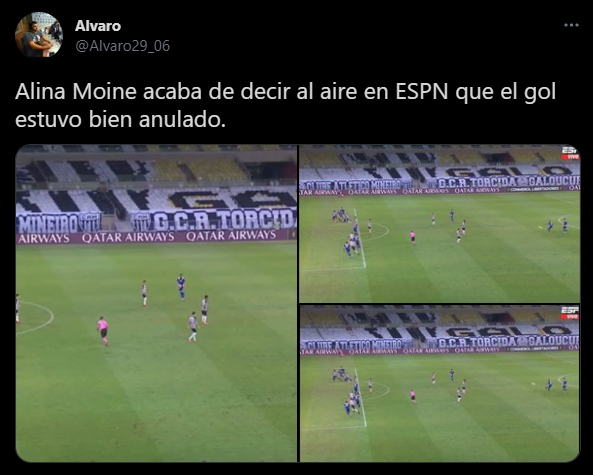Click the white offside line in top-right photo
This screenshot has width=593, height=475.
pyautogui.click(x=360, y=238)
